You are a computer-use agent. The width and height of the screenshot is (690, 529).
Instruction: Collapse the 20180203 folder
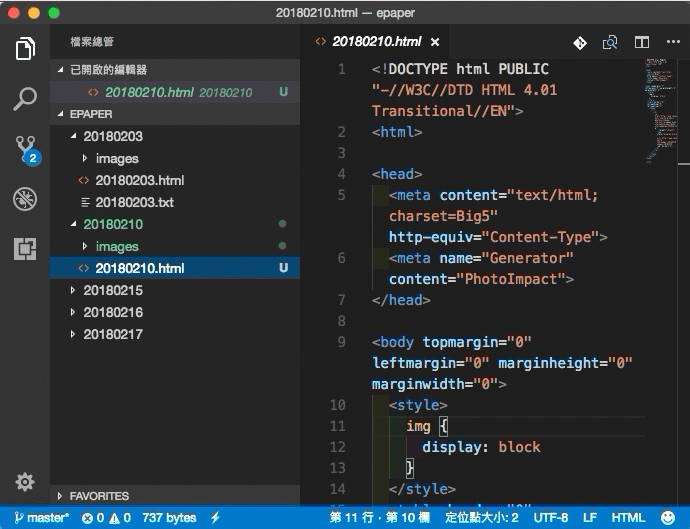coord(175,136)
